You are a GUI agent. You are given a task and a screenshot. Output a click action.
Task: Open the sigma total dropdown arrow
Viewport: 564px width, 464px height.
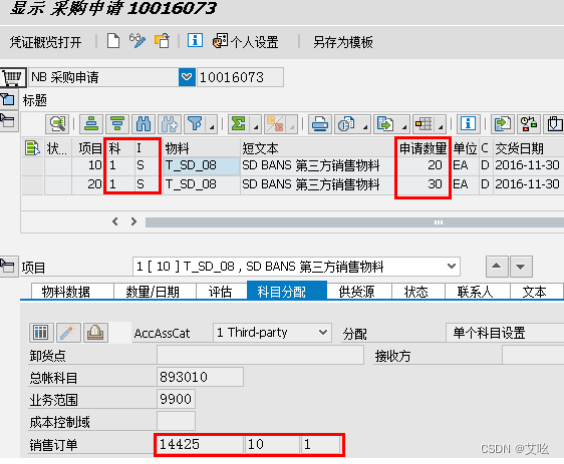pos(256,127)
